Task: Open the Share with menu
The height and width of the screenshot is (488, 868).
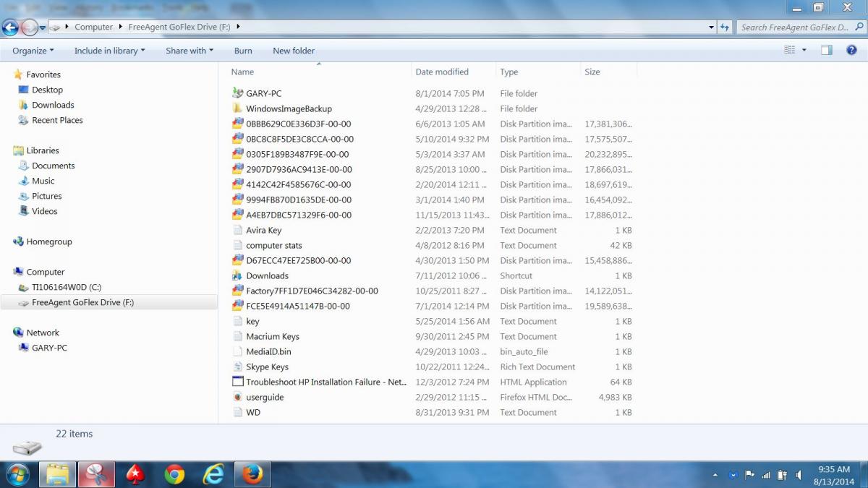Action: (190, 51)
